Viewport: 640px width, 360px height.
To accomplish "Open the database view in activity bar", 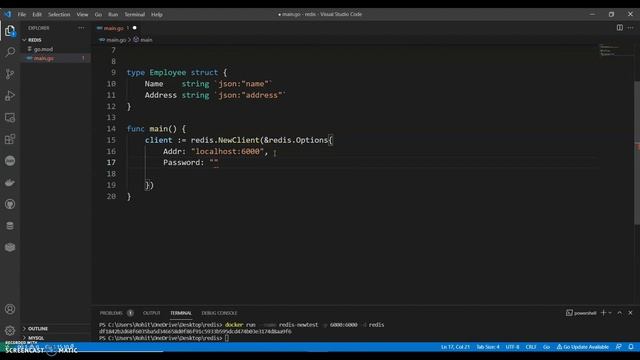I will pyautogui.click(x=10, y=226).
